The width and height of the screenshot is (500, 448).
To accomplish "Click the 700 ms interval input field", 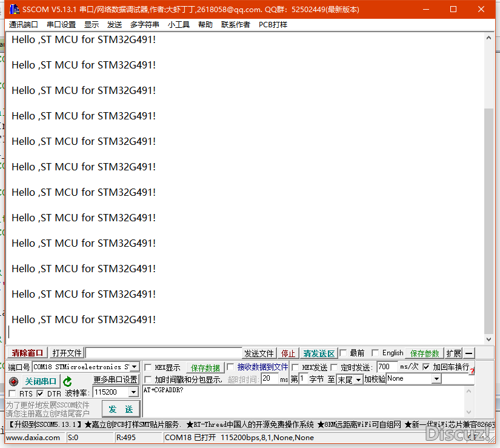I will pyautogui.click(x=387, y=367).
